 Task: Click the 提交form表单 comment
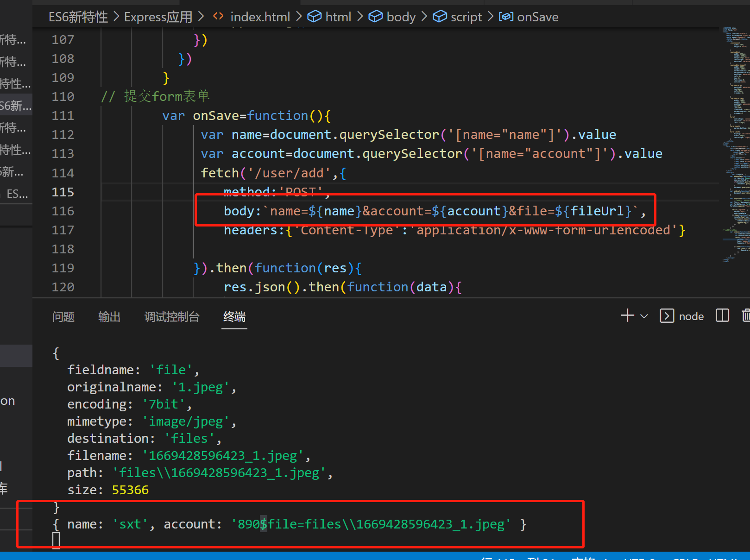(x=156, y=96)
